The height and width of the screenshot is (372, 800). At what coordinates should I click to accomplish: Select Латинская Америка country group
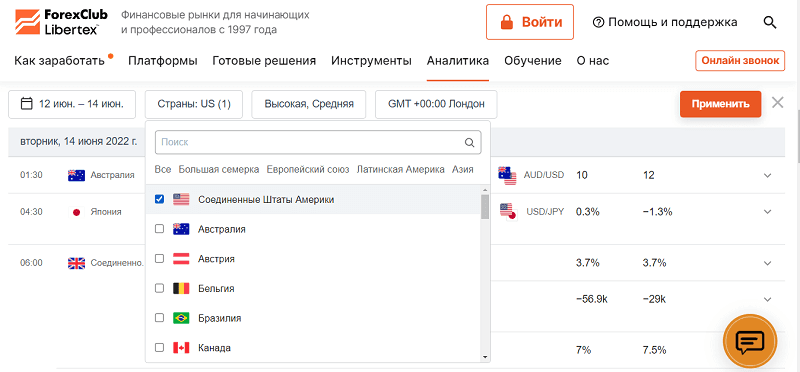coord(401,169)
